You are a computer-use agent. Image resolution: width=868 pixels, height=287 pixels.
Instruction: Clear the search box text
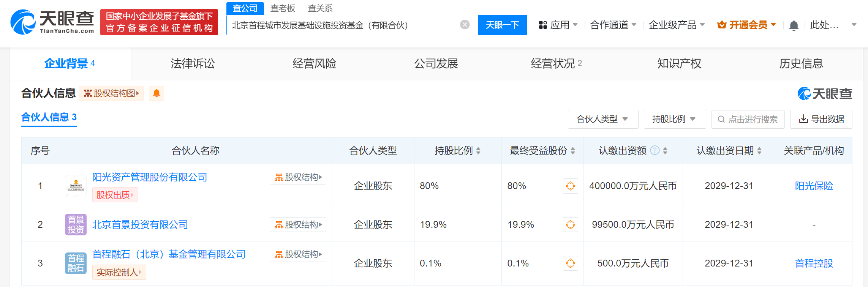(x=465, y=25)
